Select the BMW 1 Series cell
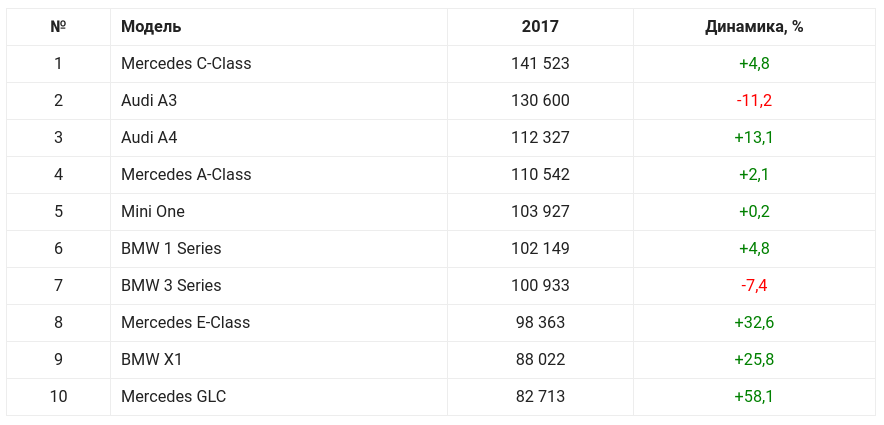This screenshot has width=884, height=425. [x=171, y=249]
